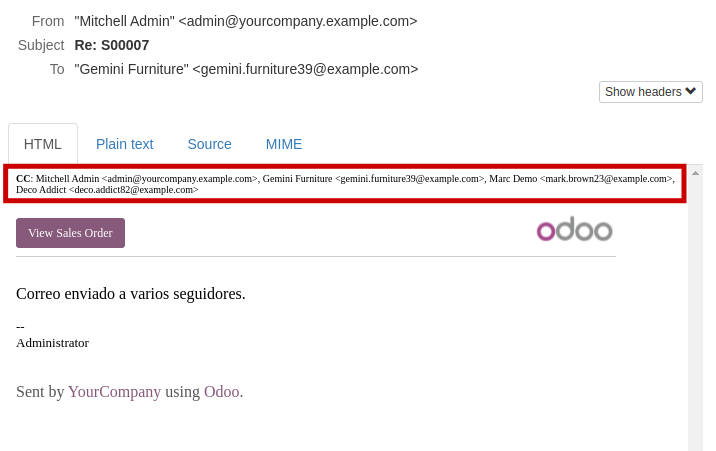
Task: Click the email body scrollbar track
Action: [x=695, y=315]
